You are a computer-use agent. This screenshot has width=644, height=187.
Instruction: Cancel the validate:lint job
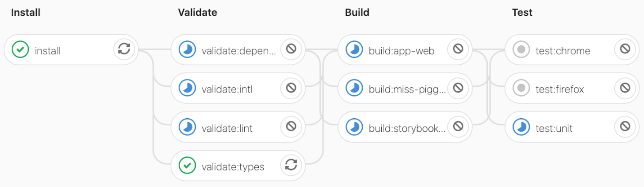coord(291,126)
